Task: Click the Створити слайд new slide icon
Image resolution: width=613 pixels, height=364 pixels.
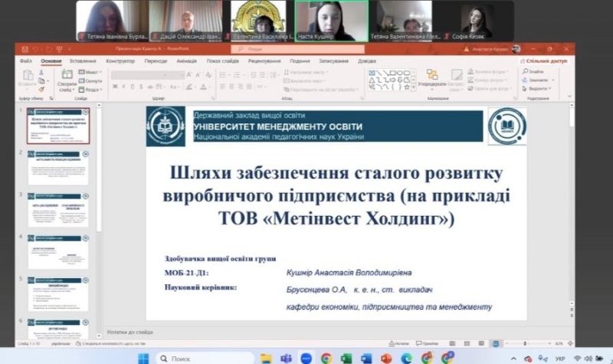Action: click(67, 74)
